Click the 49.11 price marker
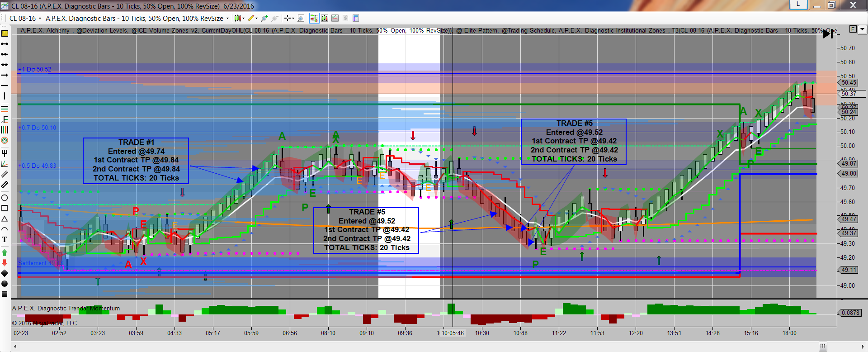Viewport: 868px width, 352px height. tap(849, 270)
